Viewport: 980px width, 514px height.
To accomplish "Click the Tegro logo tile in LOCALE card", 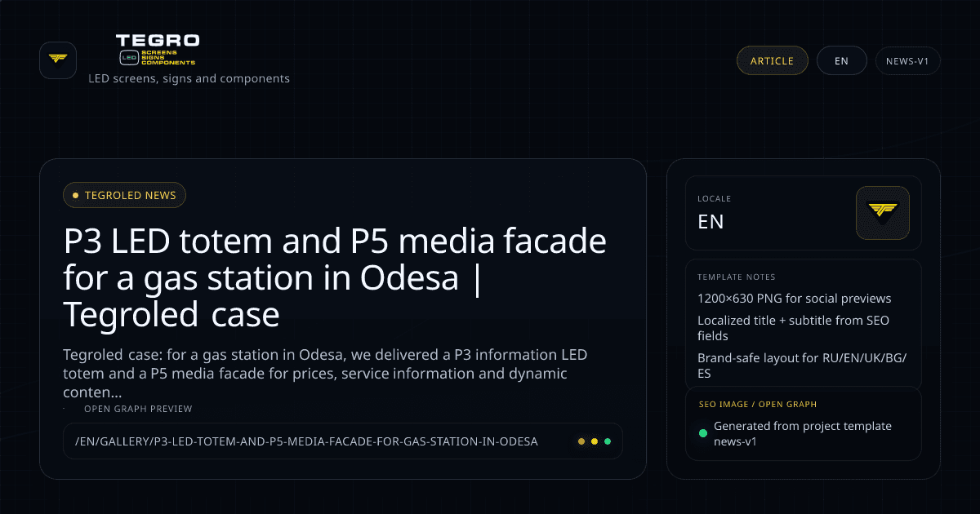I will coord(883,213).
